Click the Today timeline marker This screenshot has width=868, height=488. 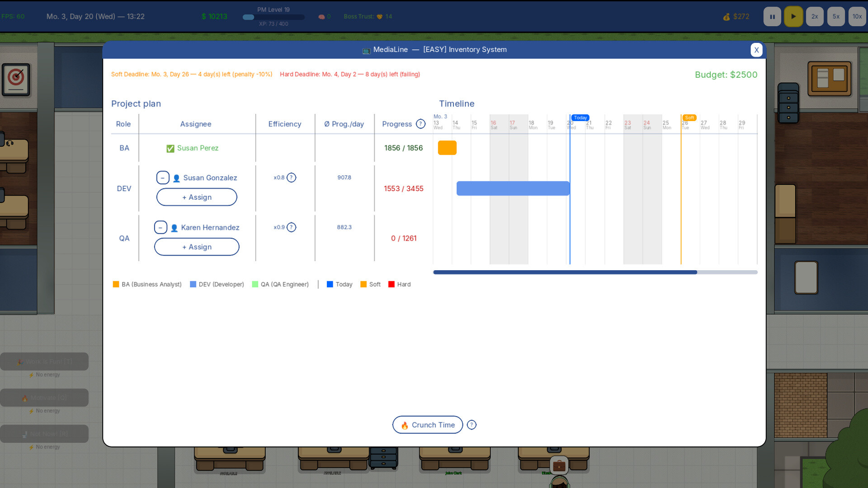580,117
